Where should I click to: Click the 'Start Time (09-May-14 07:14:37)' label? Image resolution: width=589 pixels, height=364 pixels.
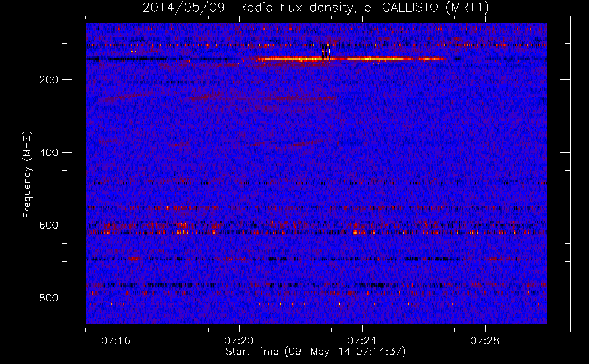(316, 352)
